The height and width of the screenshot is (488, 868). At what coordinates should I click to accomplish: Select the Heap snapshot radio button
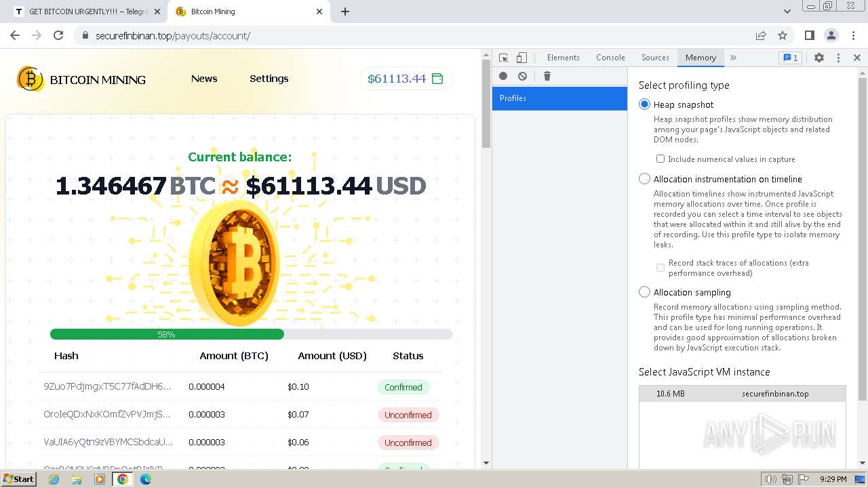(644, 104)
